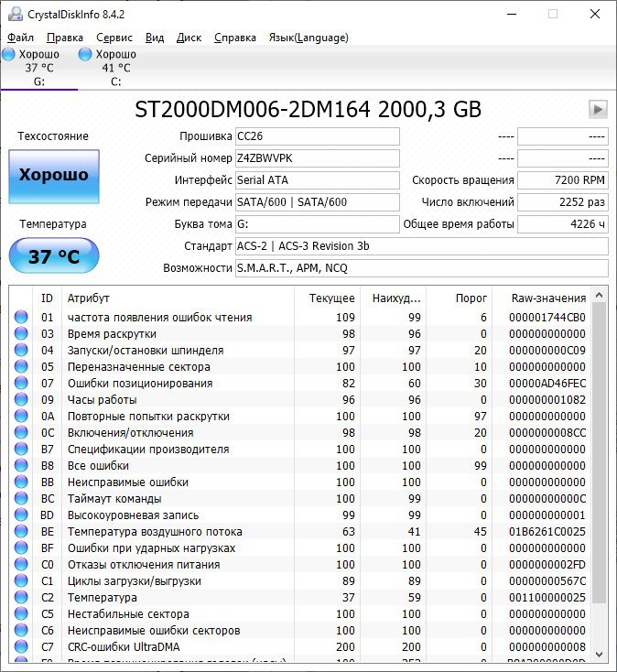The height and width of the screenshot is (672, 617).
Task: Click status orb for attribute 0C row
Action: tap(21, 432)
